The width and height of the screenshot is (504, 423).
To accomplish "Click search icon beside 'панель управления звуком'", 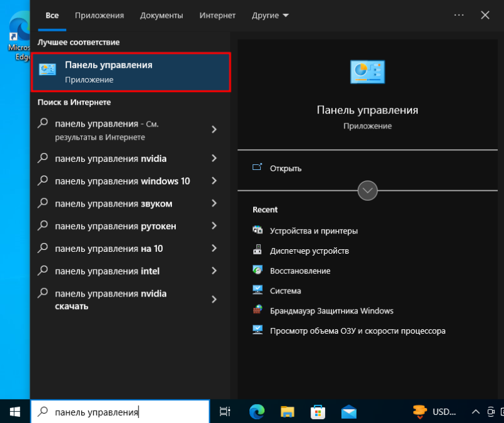I will coord(43,203).
